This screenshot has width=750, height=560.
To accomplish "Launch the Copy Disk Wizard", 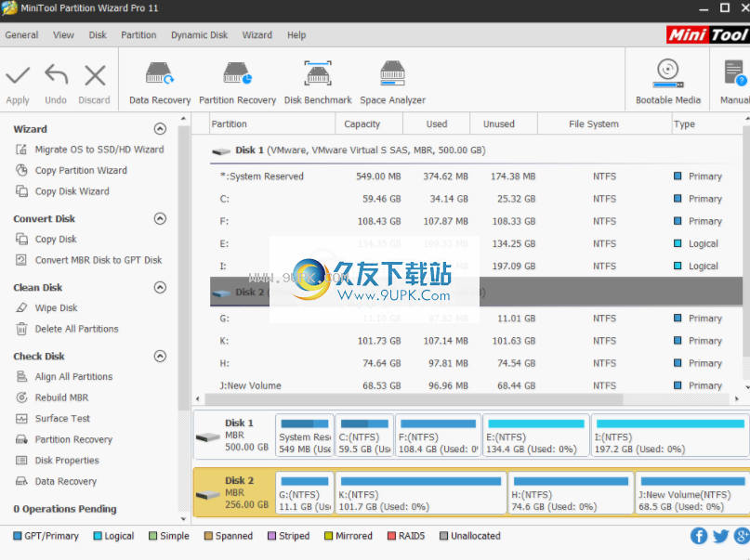I will click(72, 191).
